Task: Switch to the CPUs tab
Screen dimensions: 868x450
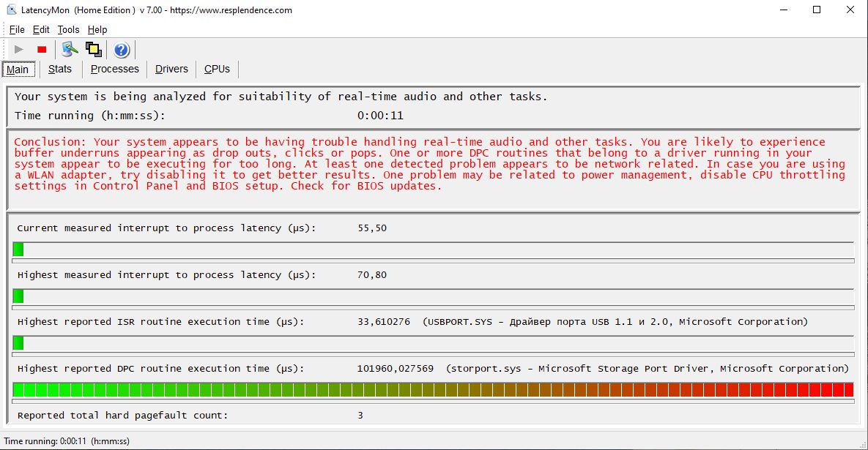Action: 217,69
